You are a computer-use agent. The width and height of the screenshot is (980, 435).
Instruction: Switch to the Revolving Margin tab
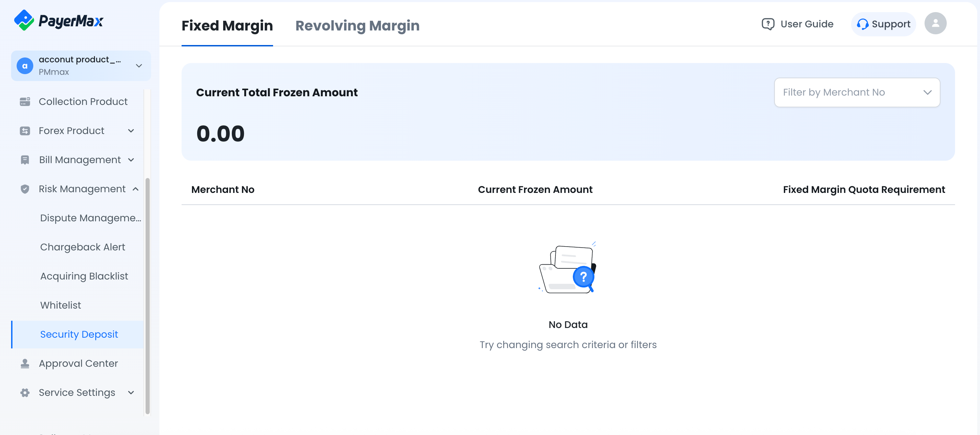click(x=357, y=26)
